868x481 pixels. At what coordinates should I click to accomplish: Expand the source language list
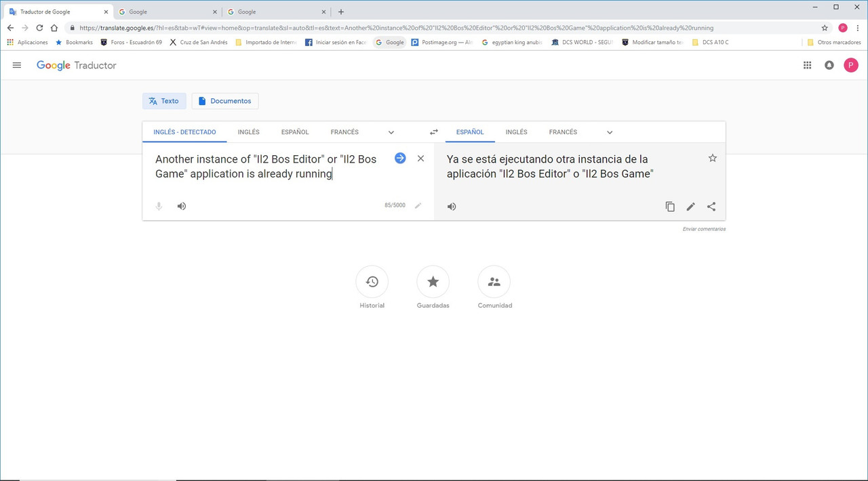(x=391, y=132)
